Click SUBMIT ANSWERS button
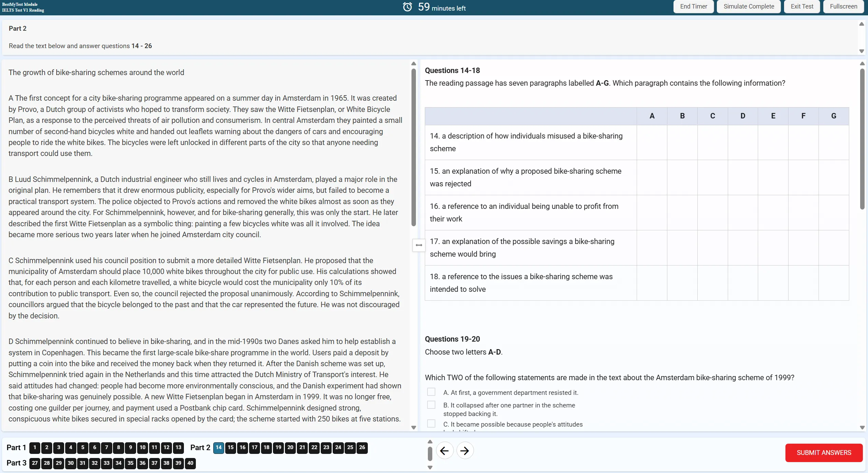The width and height of the screenshot is (868, 473). pyautogui.click(x=824, y=453)
